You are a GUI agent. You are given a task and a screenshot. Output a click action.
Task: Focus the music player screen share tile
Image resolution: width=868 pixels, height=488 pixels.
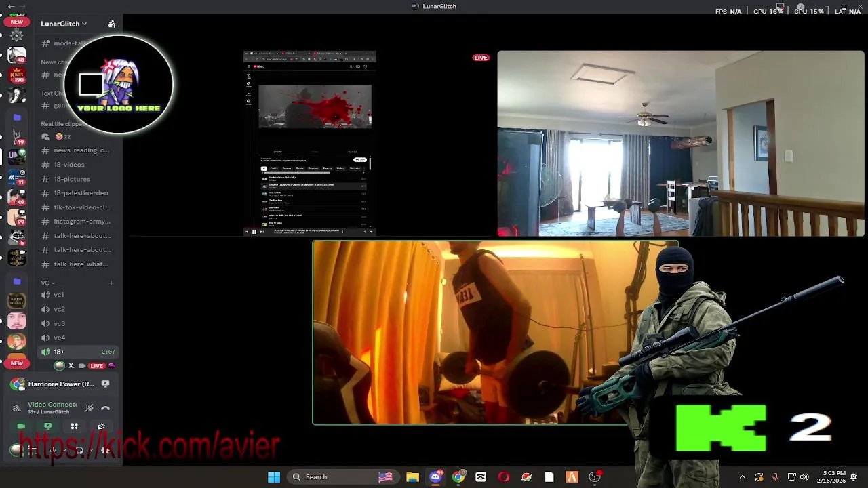(x=310, y=143)
